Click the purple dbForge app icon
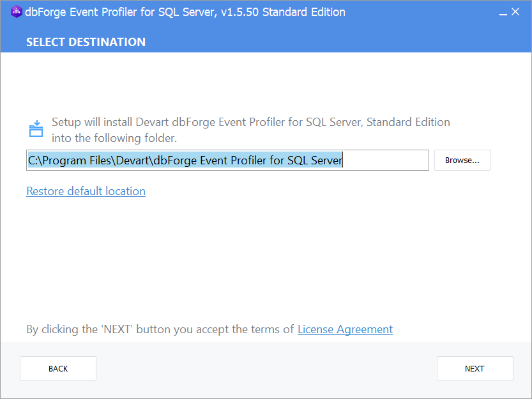Viewport: 532px width, 399px height. [17, 12]
